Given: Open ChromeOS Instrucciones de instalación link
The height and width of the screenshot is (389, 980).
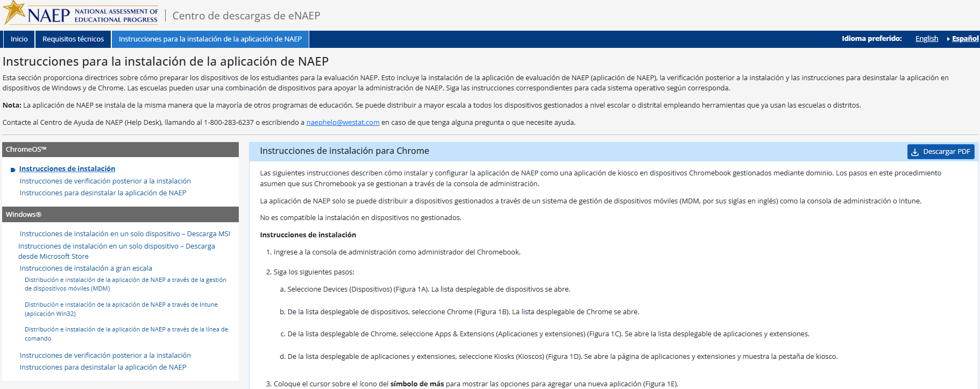Looking at the screenshot, I should (x=67, y=169).
